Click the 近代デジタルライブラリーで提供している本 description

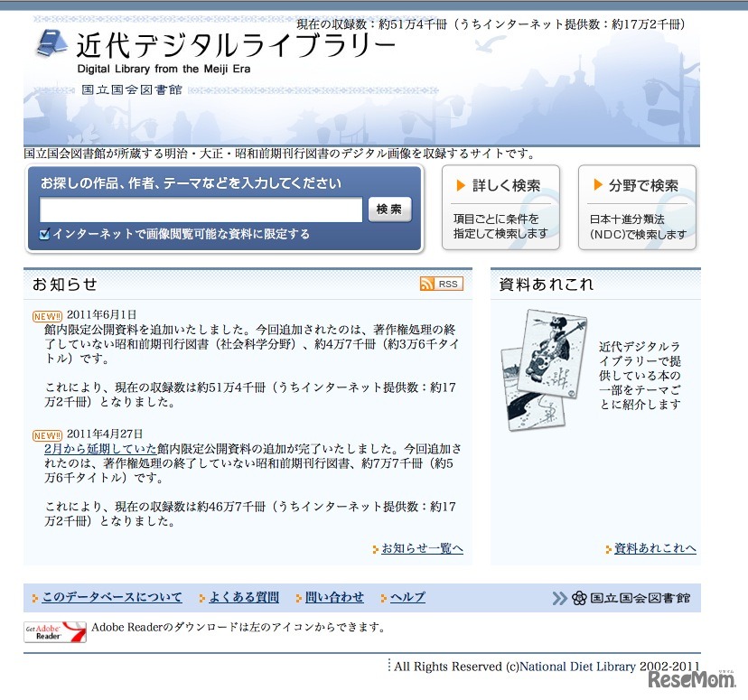[x=640, y=375]
